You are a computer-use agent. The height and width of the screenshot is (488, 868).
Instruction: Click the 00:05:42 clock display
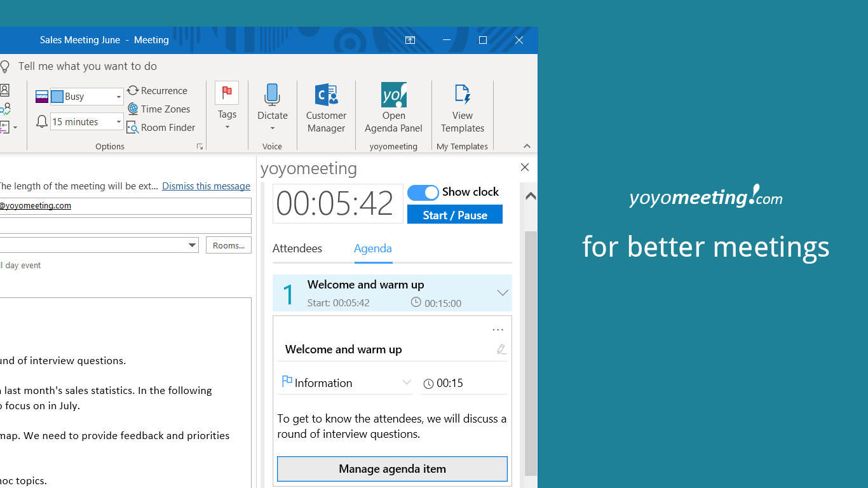337,204
